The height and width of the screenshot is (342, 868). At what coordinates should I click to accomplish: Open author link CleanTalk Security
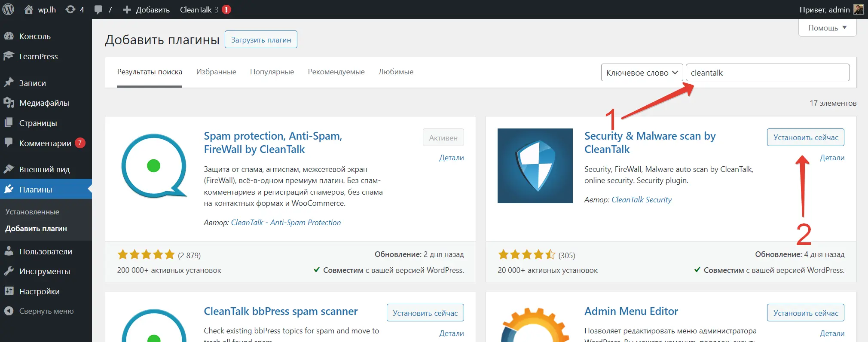pyautogui.click(x=642, y=200)
